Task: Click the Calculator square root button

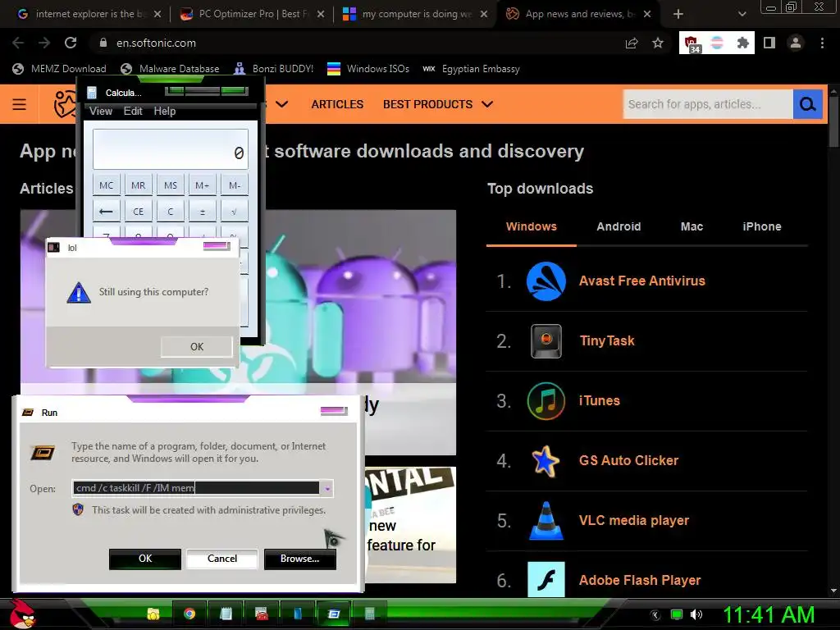Action: pyautogui.click(x=234, y=211)
